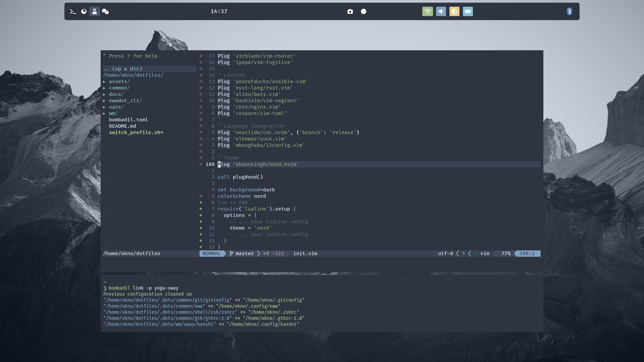
Task: Click the modified sign icon beside relative line 17
Action: coord(201,56)
